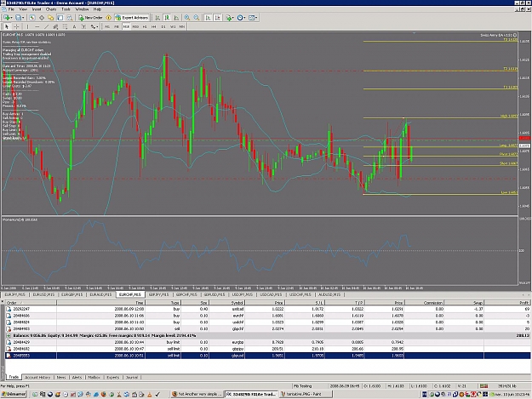Switch chart to H1 timeframe
Viewport: 532px width, 399px height.
click(145, 26)
